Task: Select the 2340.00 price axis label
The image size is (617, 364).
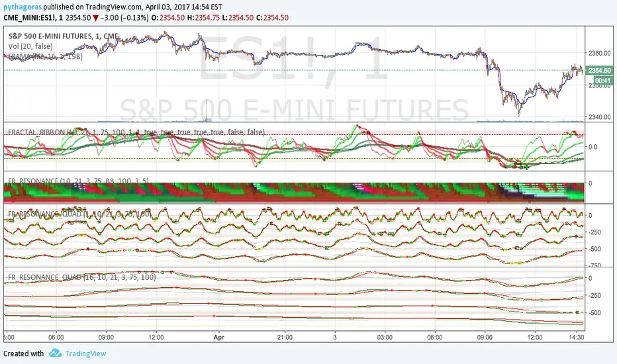Action: pos(600,117)
